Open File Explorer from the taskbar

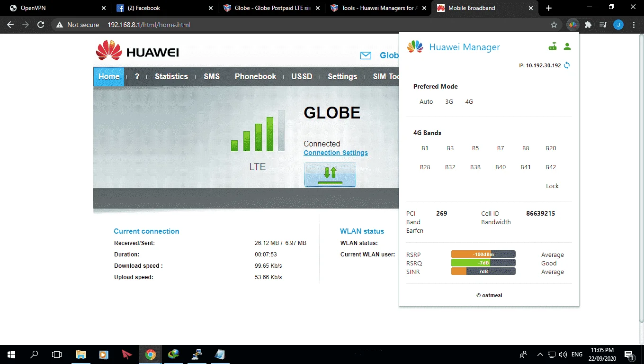pos(81,355)
